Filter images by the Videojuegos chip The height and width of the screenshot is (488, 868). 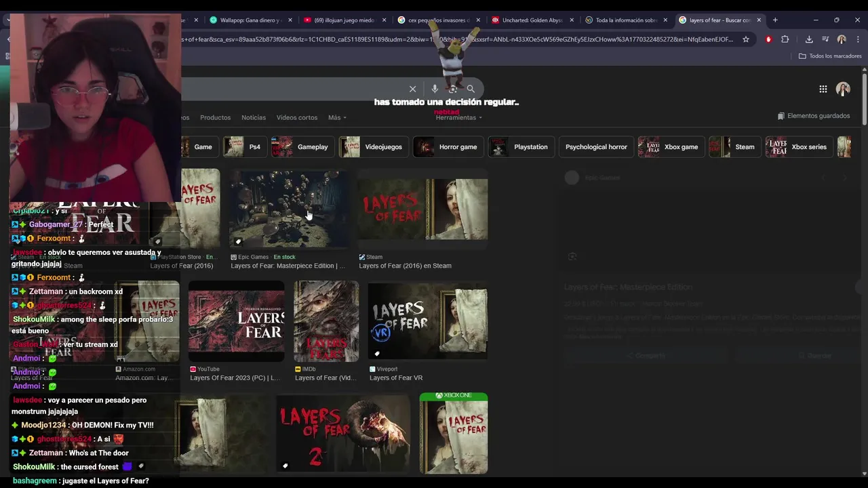[373, 146]
